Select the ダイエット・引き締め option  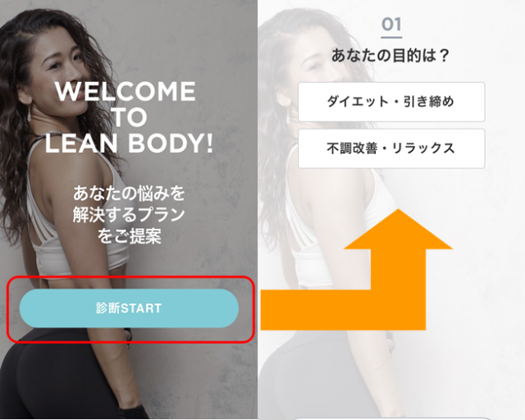(391, 102)
